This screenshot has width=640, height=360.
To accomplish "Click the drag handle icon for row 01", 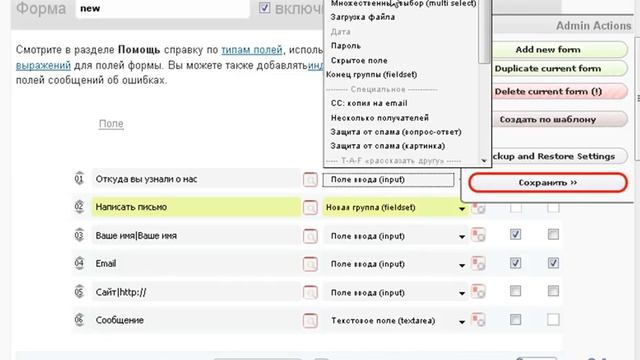I will click(x=79, y=179).
